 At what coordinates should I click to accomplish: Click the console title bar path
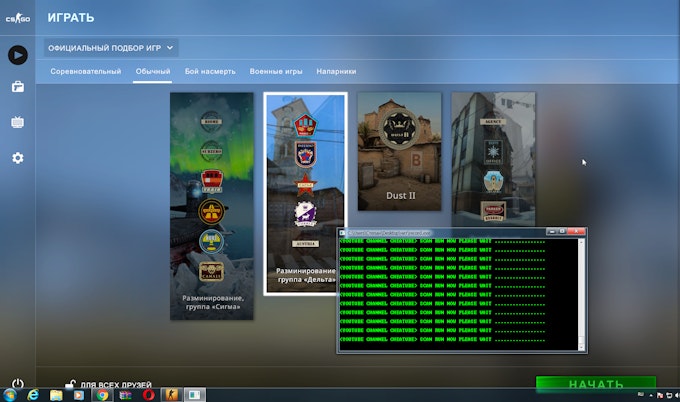389,233
